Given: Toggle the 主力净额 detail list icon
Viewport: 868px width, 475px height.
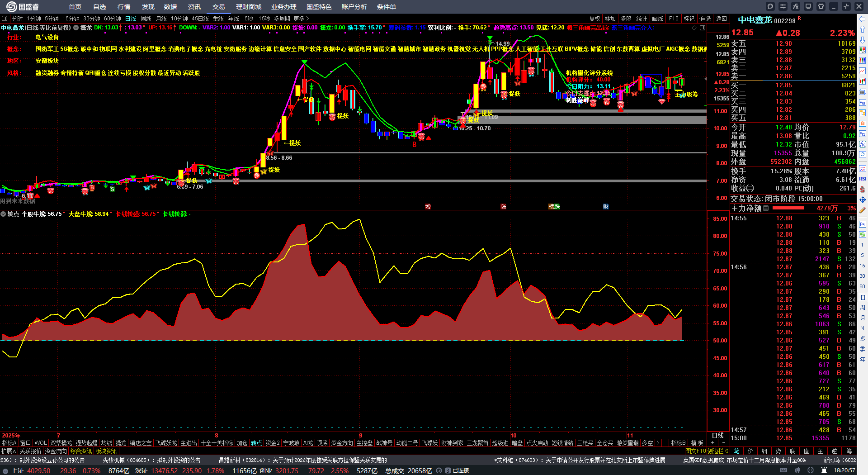Looking at the screenshot, I should pos(766,208).
